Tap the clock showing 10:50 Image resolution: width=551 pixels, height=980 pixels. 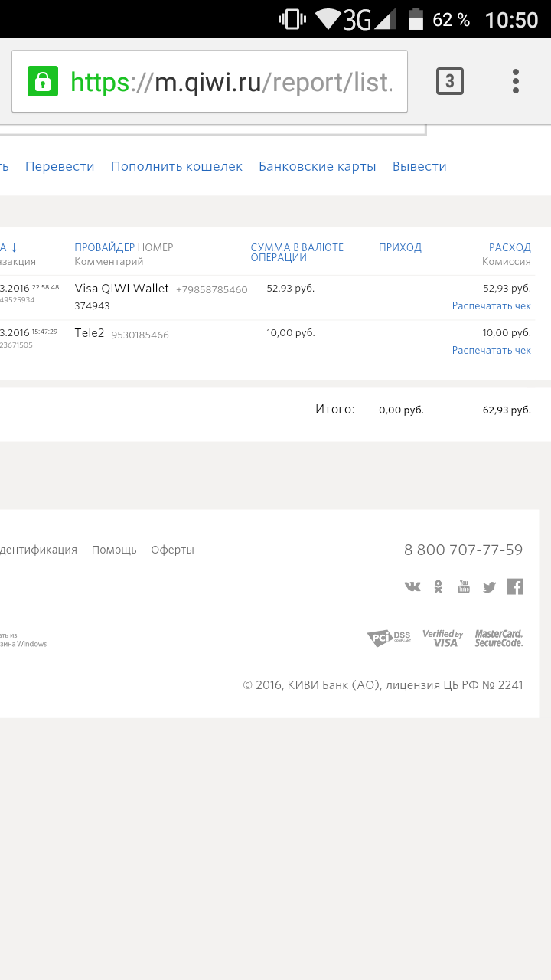point(512,19)
